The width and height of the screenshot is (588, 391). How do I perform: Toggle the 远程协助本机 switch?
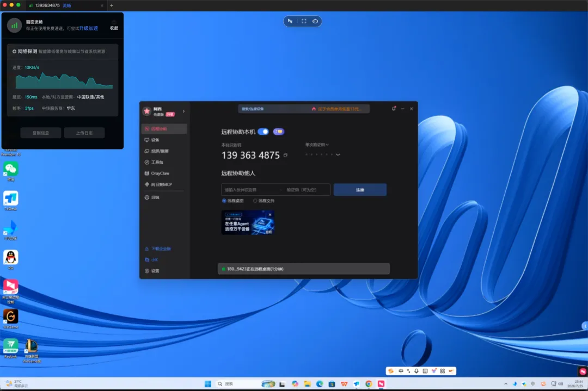point(264,132)
